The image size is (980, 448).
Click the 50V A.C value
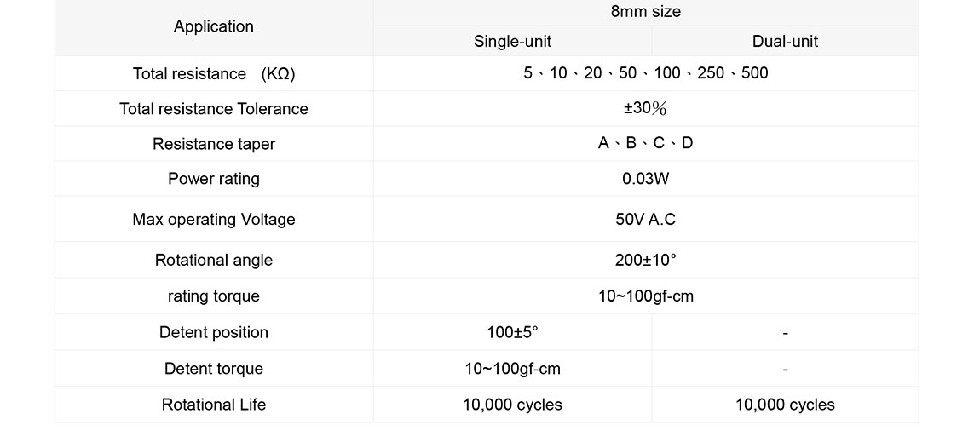pos(645,220)
